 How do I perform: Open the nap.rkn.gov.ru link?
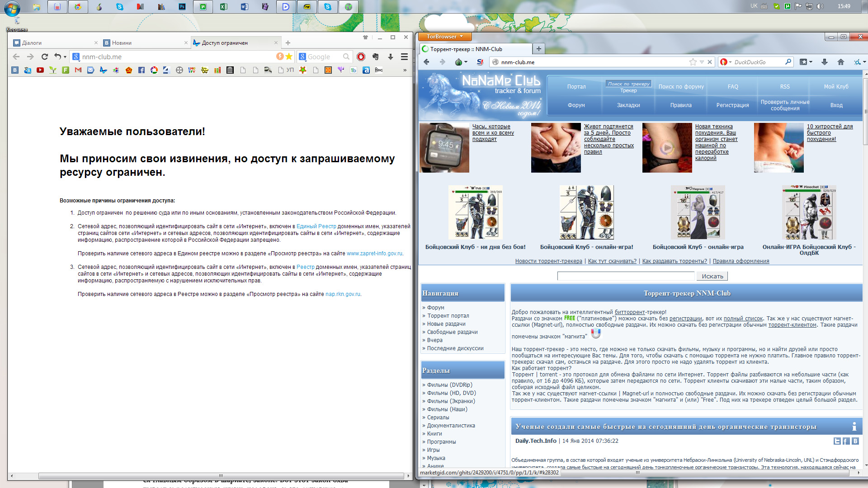click(x=343, y=294)
